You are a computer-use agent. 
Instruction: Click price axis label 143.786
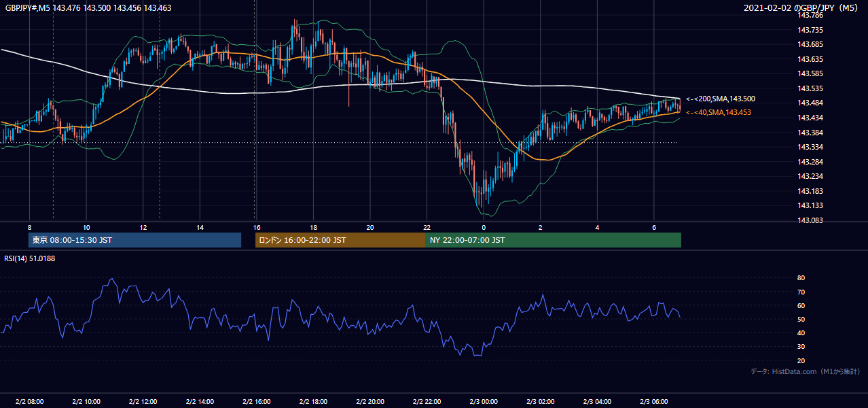tap(811, 15)
